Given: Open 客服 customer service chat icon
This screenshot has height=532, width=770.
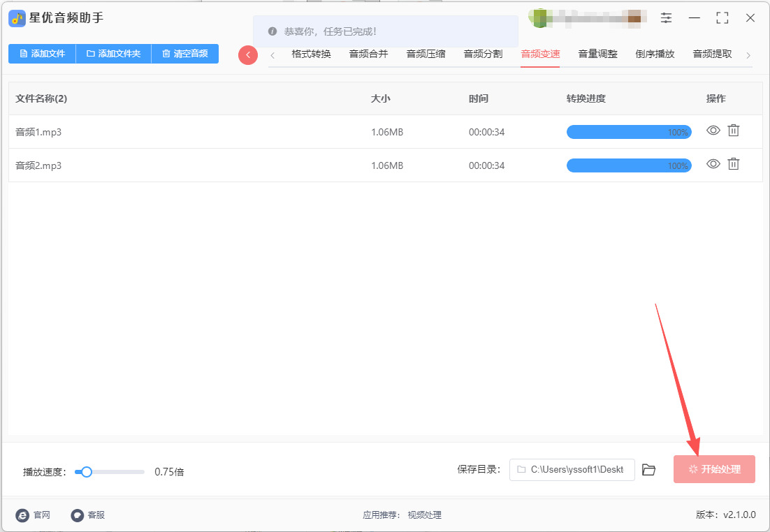Looking at the screenshot, I should pos(78,515).
